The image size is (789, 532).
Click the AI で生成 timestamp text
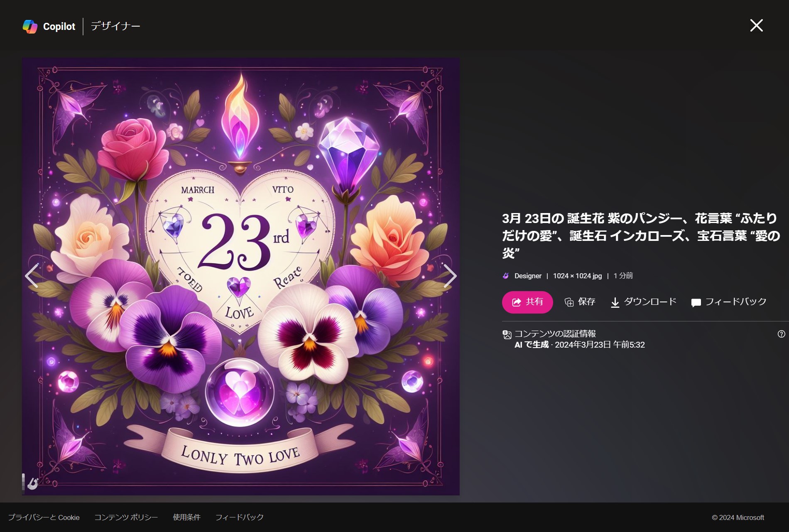tap(579, 345)
